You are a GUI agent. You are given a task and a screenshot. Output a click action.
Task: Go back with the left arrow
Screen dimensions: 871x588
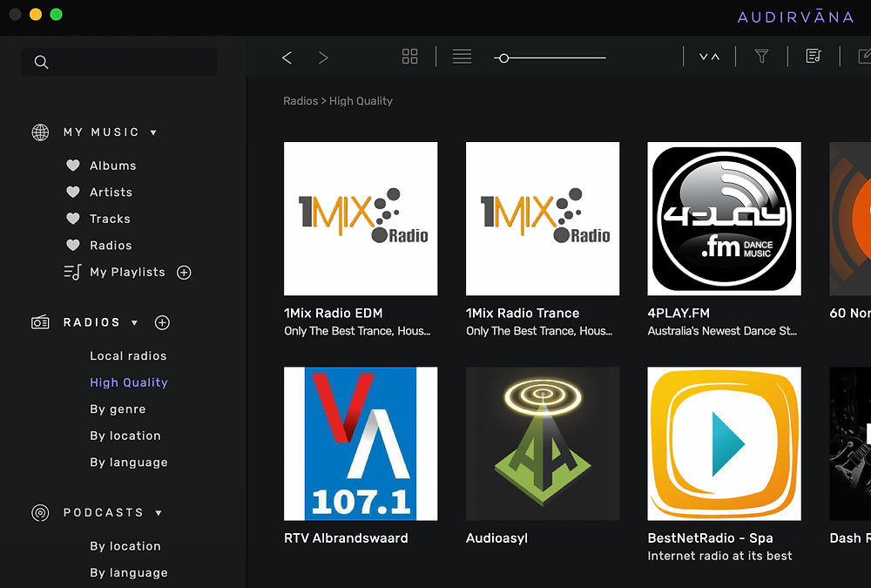[x=287, y=57]
